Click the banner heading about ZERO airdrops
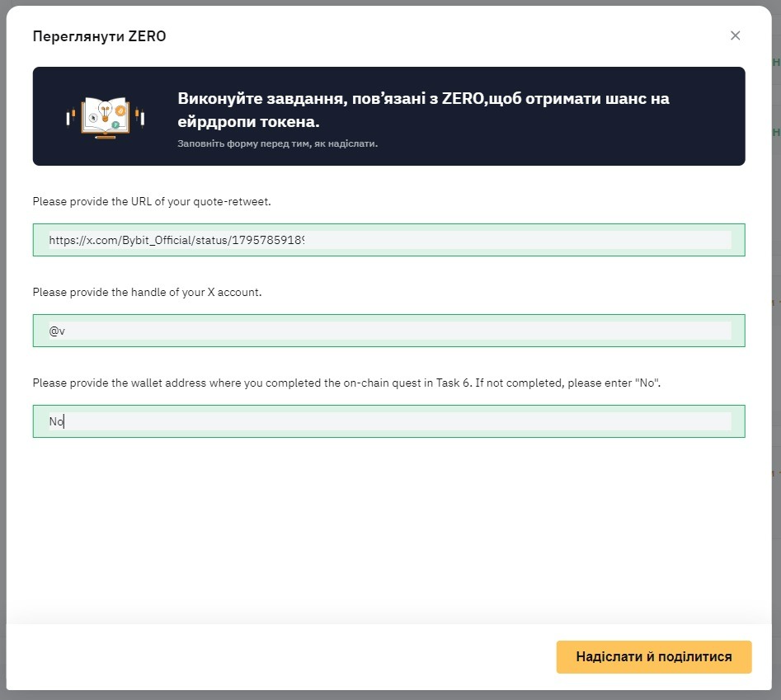Viewport: 781px width, 700px height. point(423,110)
